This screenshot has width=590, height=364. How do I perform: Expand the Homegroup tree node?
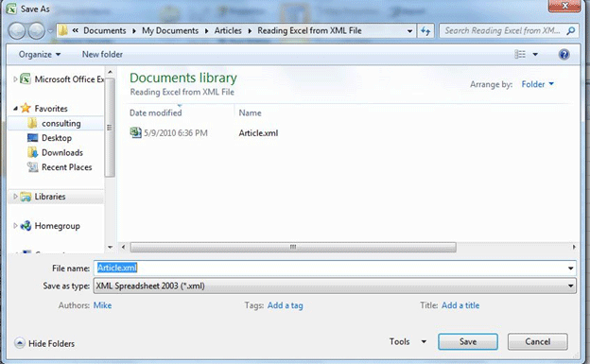(x=15, y=225)
